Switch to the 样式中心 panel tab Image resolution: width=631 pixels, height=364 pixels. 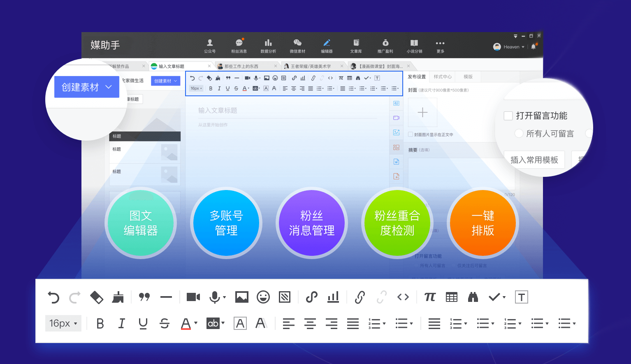pyautogui.click(x=443, y=77)
